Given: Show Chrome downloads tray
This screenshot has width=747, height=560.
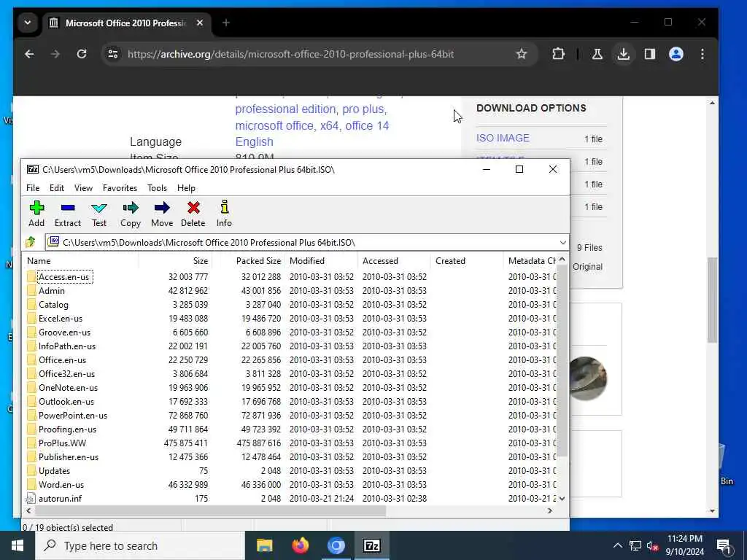Looking at the screenshot, I should pyautogui.click(x=623, y=54).
